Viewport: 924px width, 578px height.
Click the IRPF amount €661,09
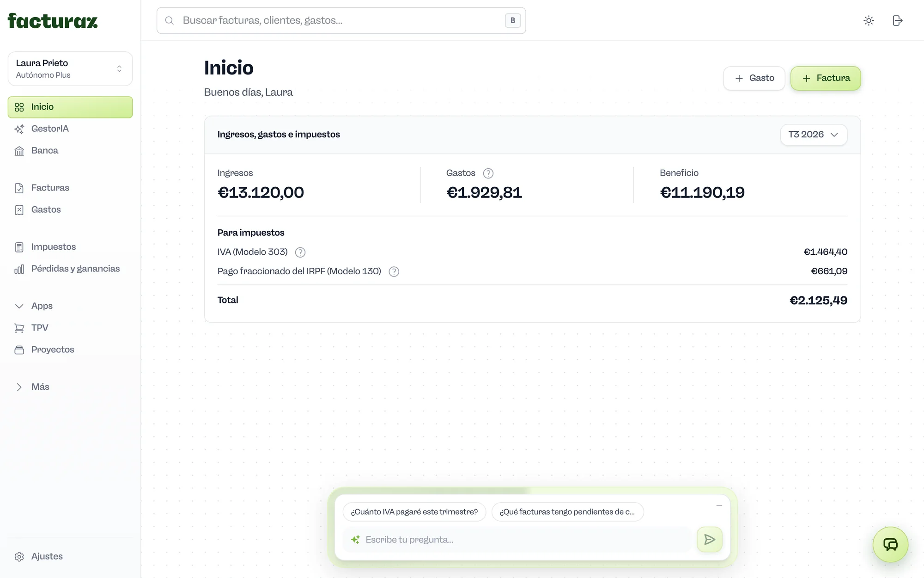(829, 271)
